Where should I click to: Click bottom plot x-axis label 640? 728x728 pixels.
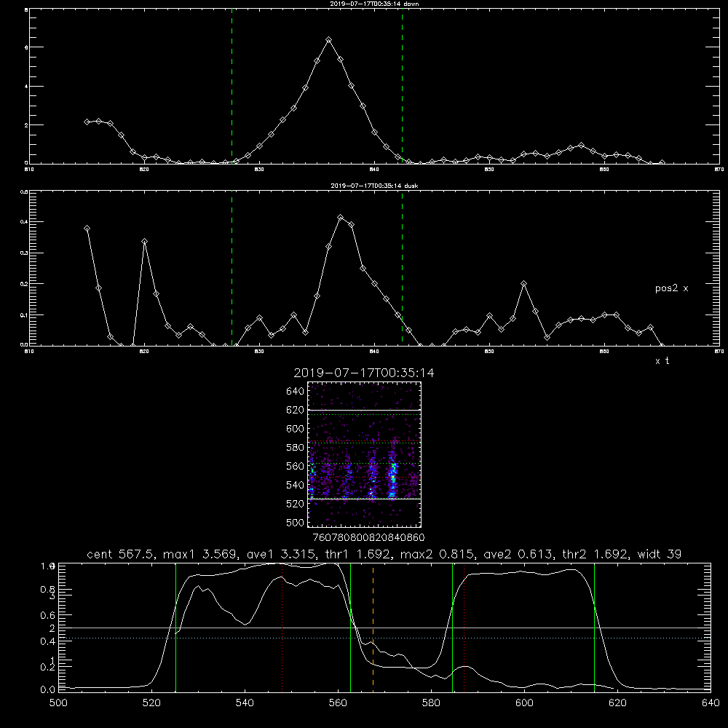711,703
